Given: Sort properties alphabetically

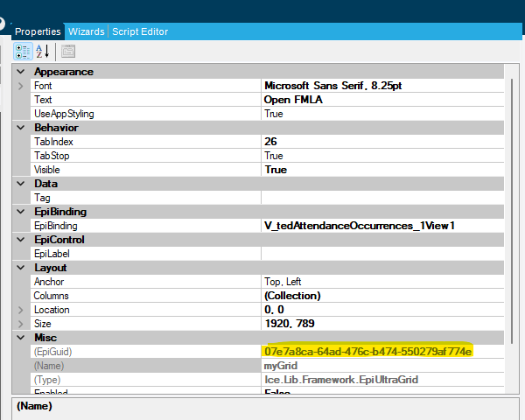Looking at the screenshot, I should pyautogui.click(x=43, y=52).
